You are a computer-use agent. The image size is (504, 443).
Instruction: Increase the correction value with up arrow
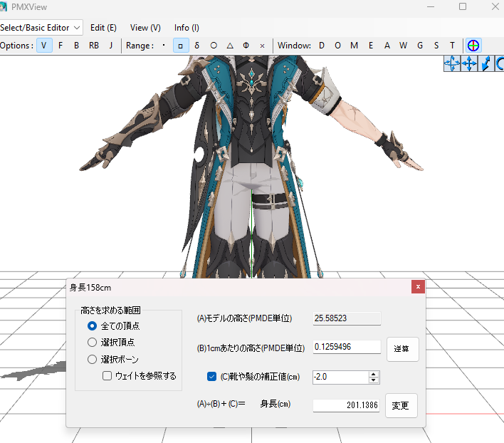click(x=374, y=374)
